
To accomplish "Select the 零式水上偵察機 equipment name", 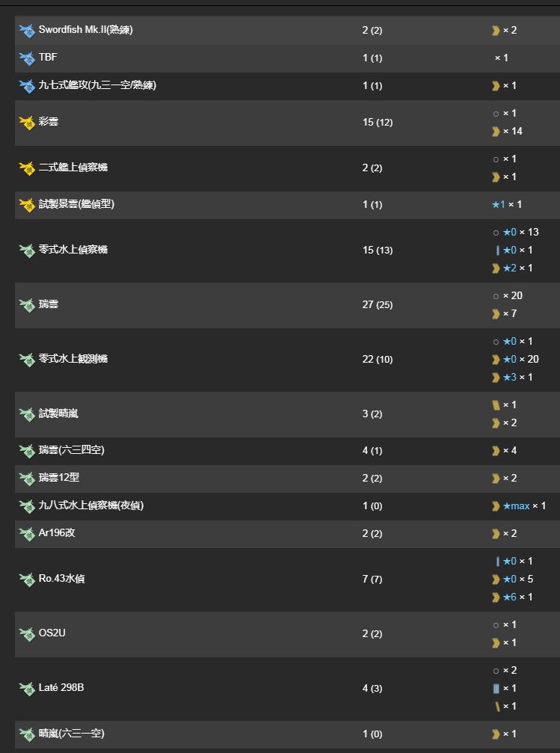I will [x=73, y=249].
